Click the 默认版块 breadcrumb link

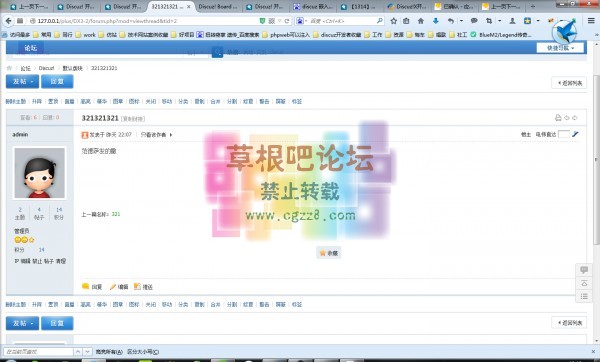[x=72, y=68]
